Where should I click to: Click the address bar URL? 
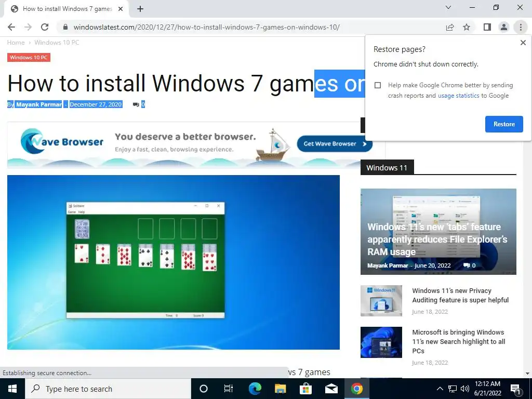[207, 27]
